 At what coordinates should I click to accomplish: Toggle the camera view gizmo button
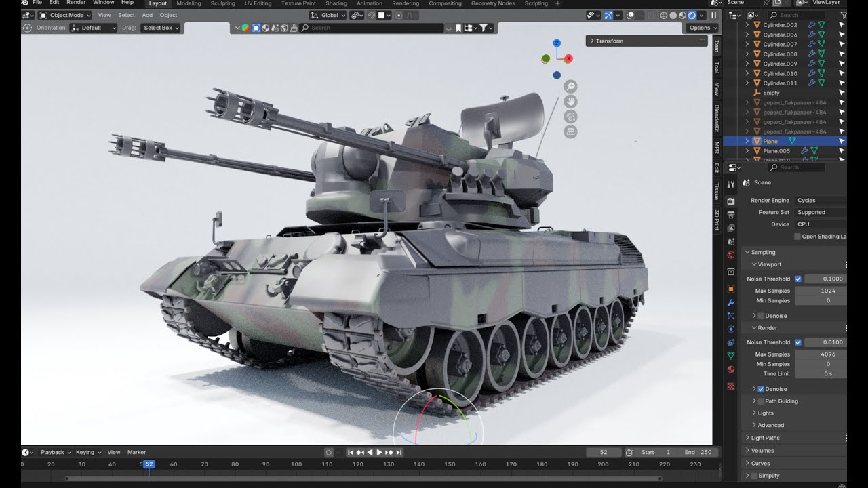[x=571, y=117]
